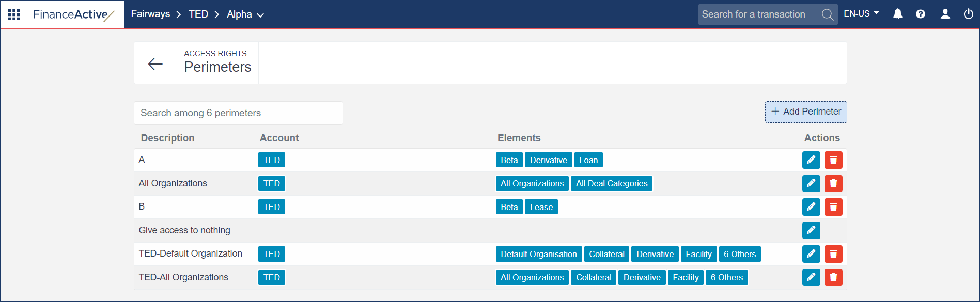Image resolution: width=980 pixels, height=302 pixels.
Task: Delete the TED-All Organizations perimeter
Action: [833, 278]
